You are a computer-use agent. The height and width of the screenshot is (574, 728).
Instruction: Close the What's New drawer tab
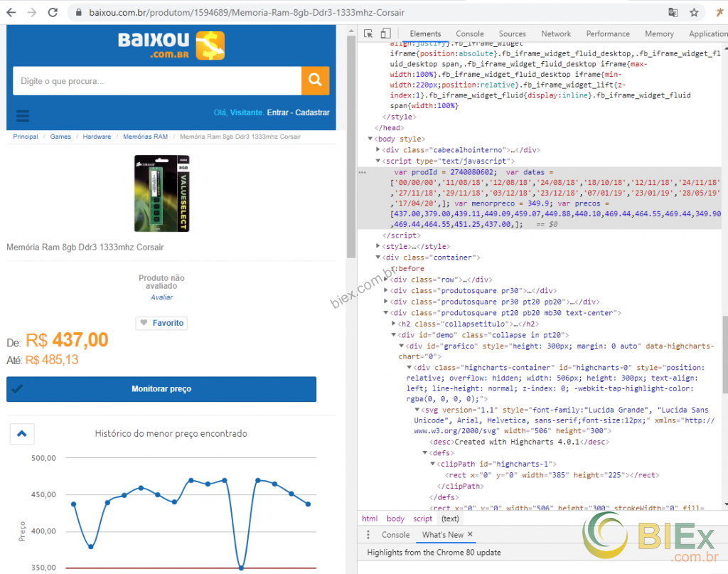click(x=470, y=534)
